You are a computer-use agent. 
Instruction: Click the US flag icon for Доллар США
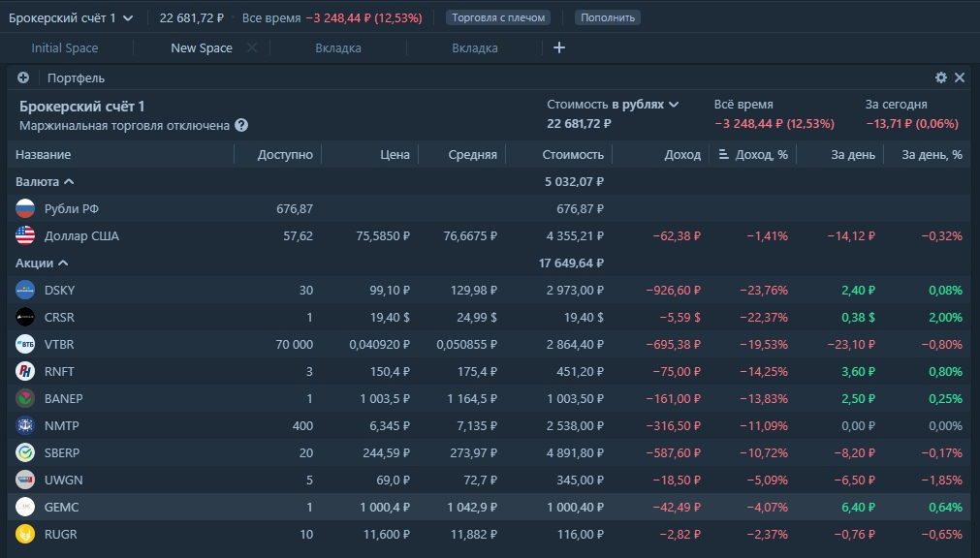pyautogui.click(x=25, y=235)
